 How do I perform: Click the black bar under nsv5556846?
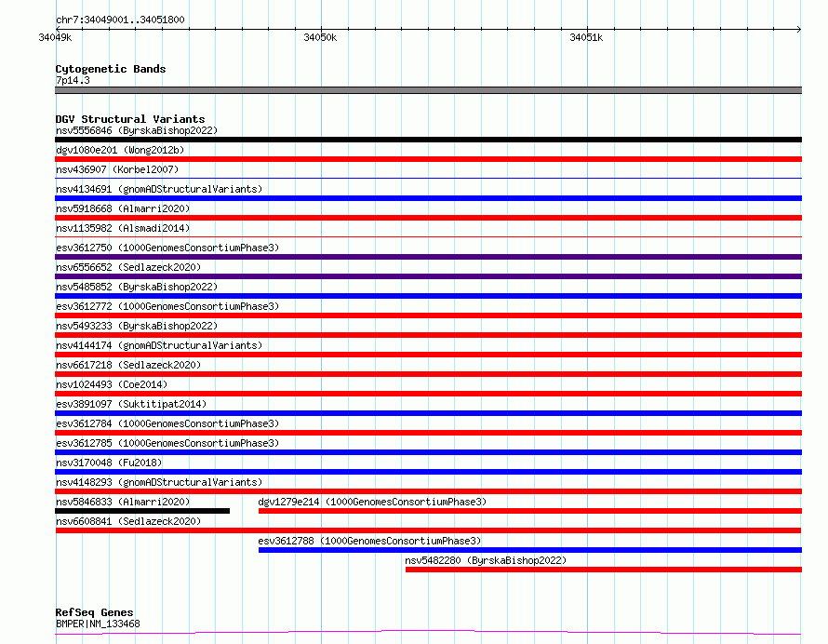428,140
